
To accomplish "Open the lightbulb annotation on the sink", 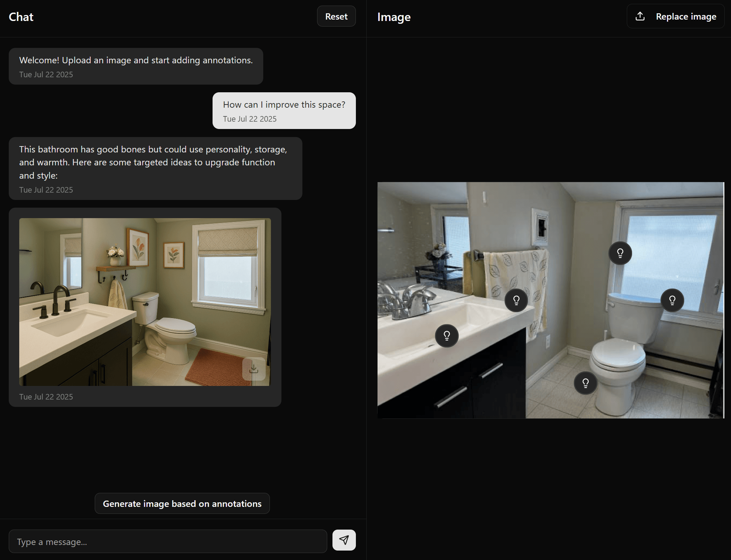I will point(447,336).
